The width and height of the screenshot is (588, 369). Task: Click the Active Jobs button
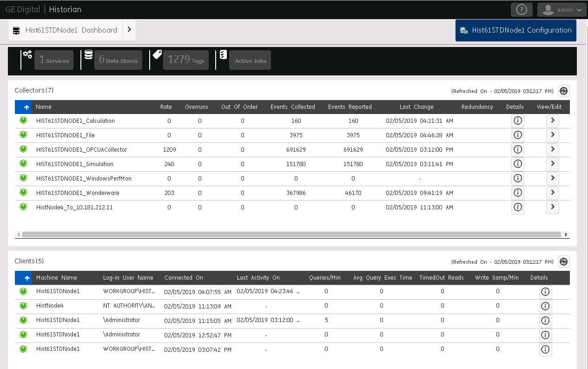[250, 60]
